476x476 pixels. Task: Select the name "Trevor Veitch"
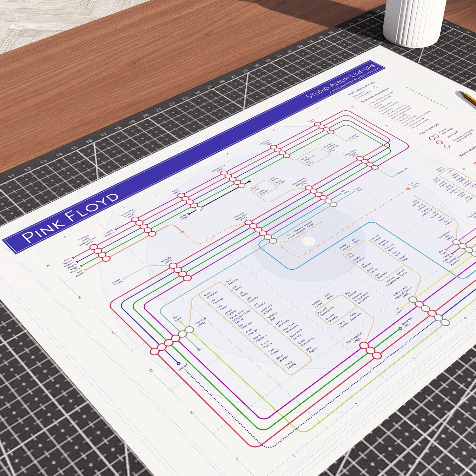(x=266, y=345)
